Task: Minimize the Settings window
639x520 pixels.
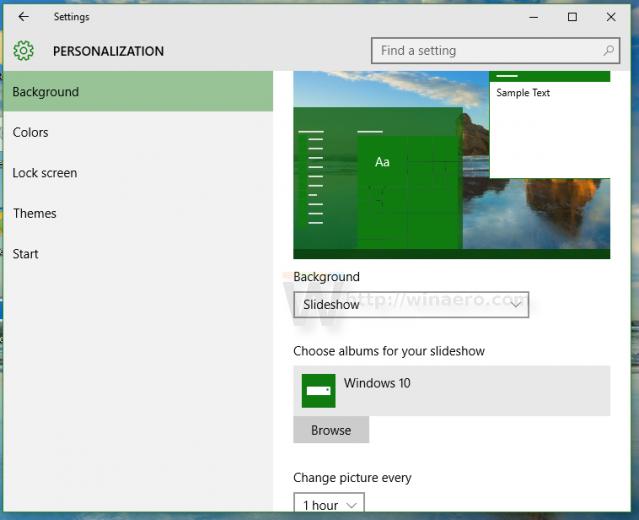Action: [533, 17]
